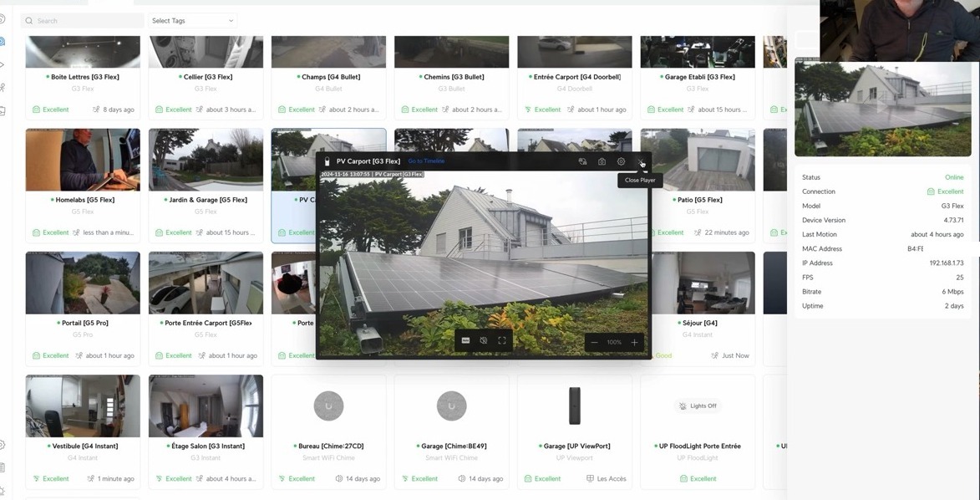Image resolution: width=980 pixels, height=500 pixels.
Task: Click the Online status value in details panel
Action: [954, 178]
